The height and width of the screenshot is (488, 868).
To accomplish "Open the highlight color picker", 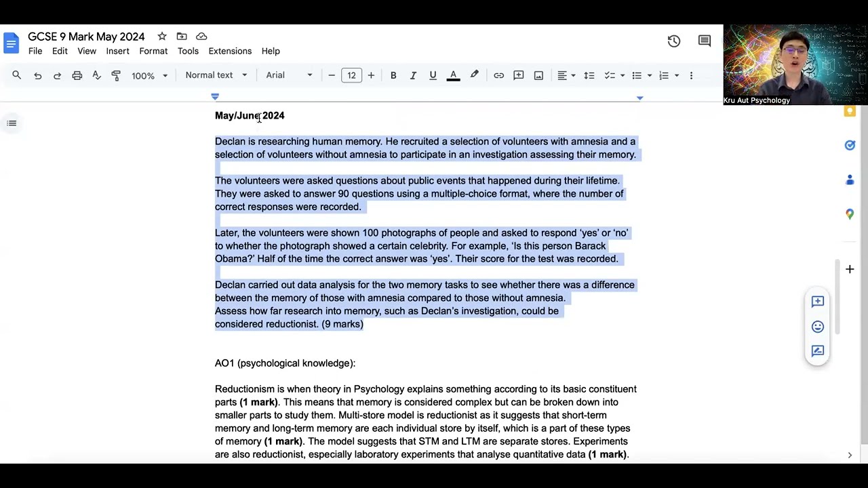I will coord(475,75).
